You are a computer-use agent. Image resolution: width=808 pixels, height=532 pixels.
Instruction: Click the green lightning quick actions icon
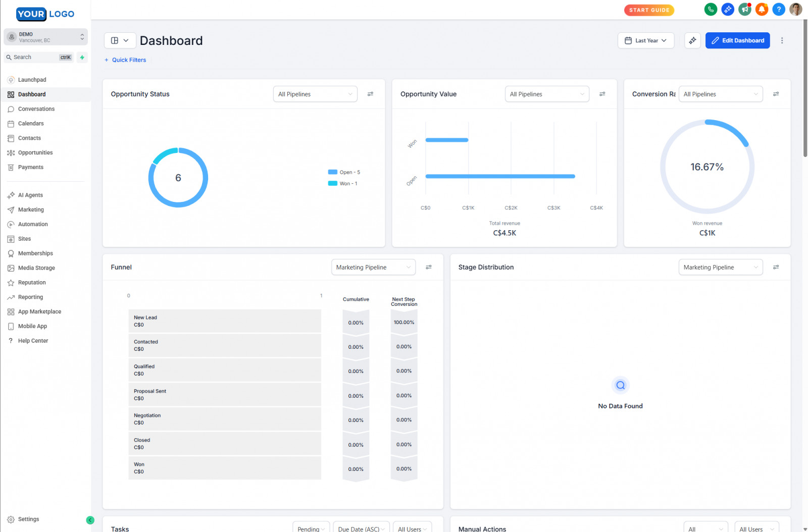coord(82,58)
